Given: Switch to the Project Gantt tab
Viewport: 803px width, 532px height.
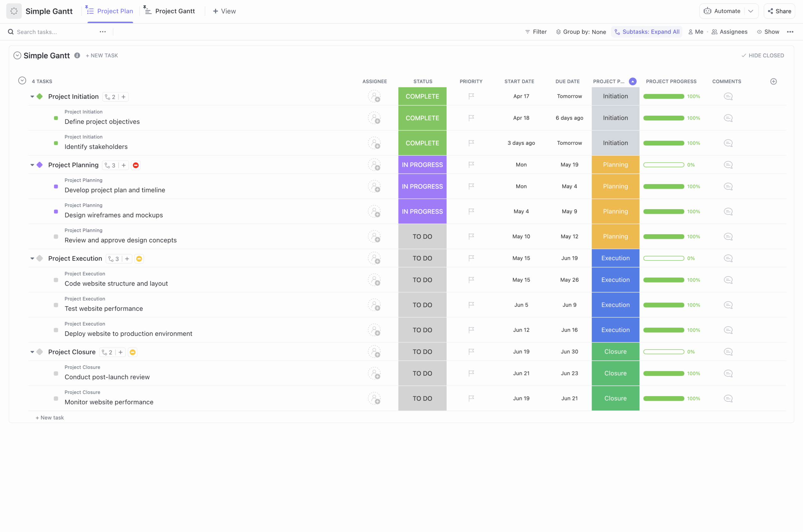Looking at the screenshot, I should point(170,11).
